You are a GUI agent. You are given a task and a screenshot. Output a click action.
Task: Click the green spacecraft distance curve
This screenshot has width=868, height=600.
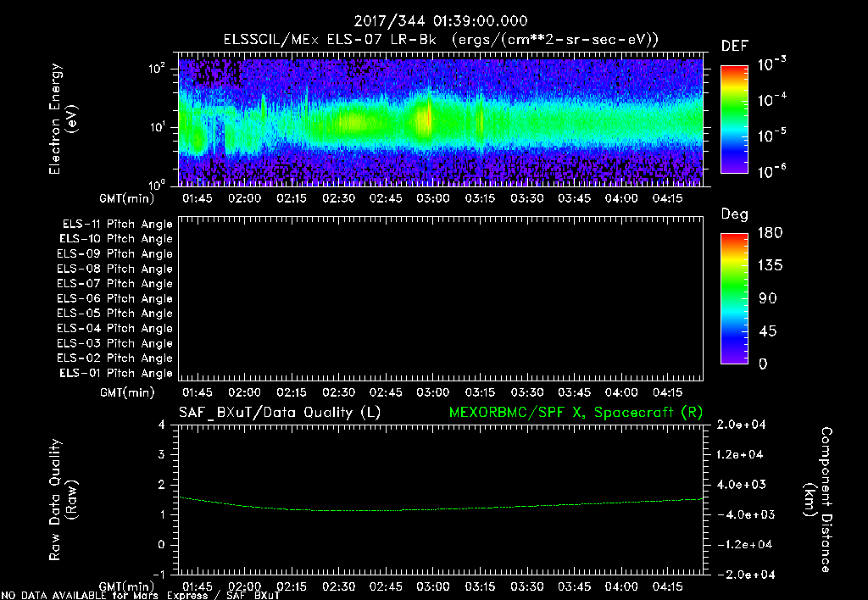click(x=441, y=509)
